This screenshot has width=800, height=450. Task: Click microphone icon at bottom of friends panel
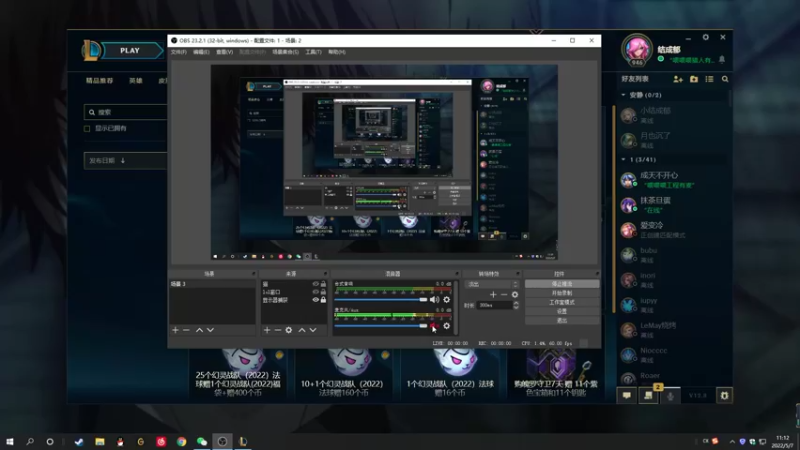click(x=670, y=395)
